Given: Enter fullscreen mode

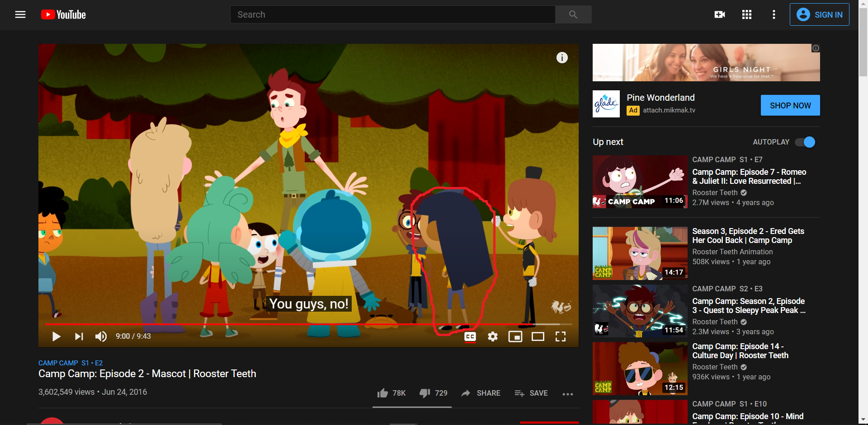Looking at the screenshot, I should 561,336.
